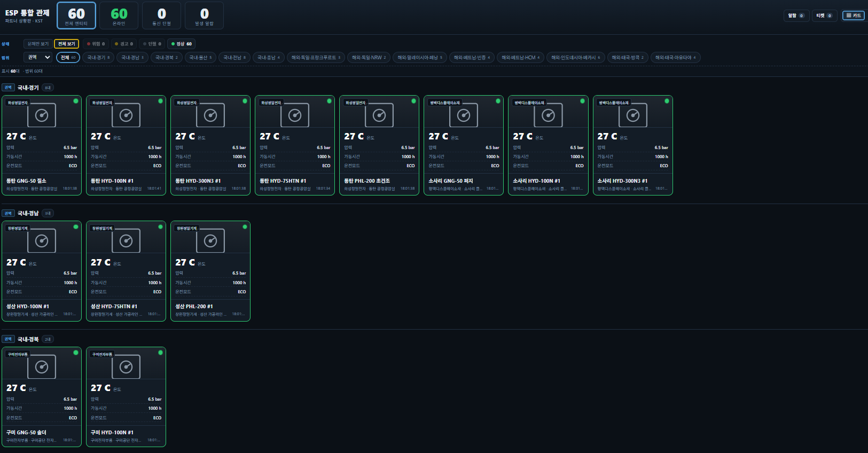Click the 화성정밀전자 tag on 동탄 HYD-100N #1

[102, 103]
